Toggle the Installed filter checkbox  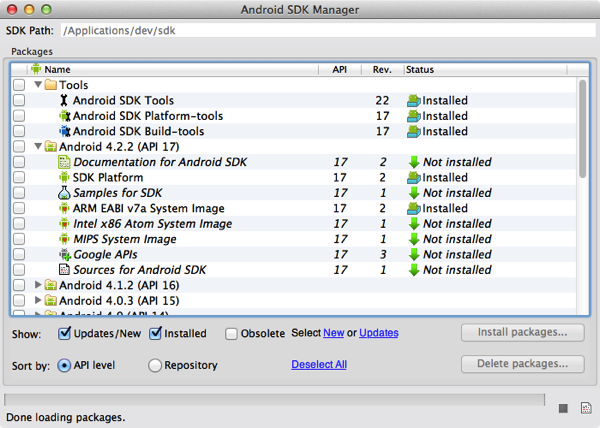point(155,334)
